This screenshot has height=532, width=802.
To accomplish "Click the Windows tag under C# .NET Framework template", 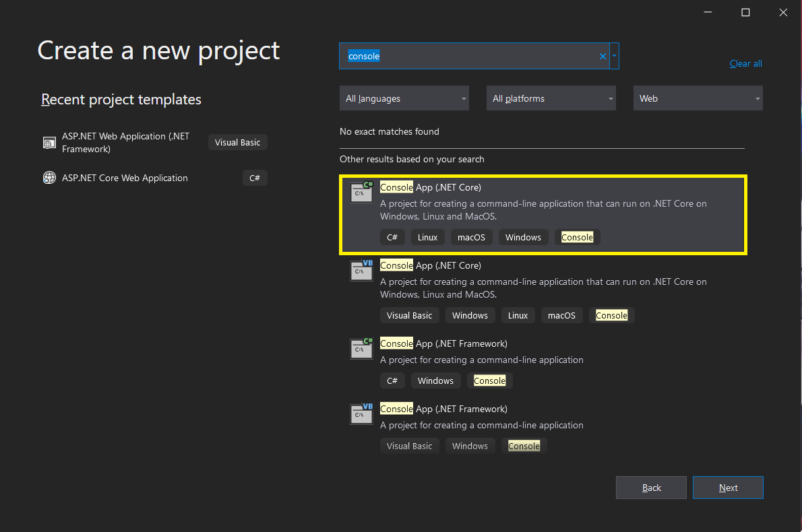I will coord(436,380).
